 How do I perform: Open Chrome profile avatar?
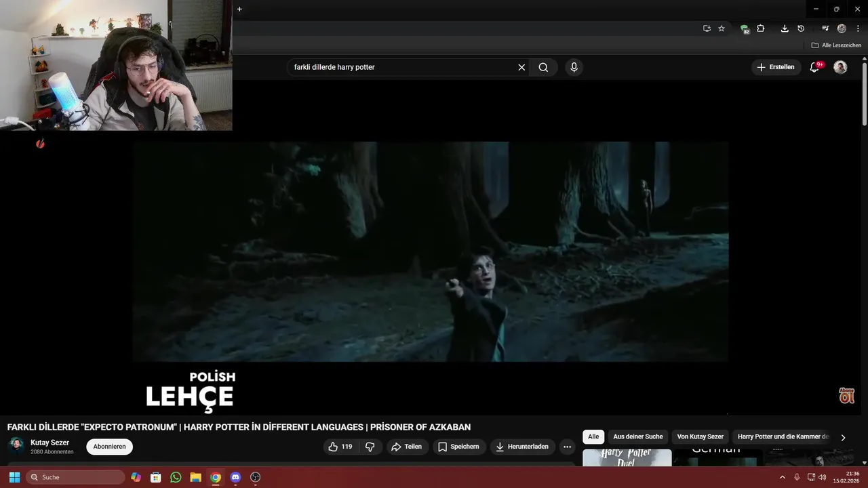coord(842,28)
